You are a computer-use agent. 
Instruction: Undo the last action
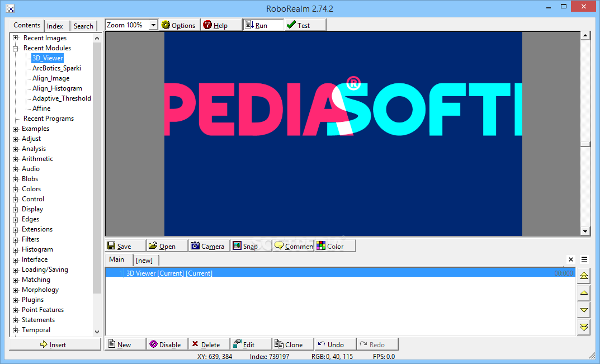coord(336,344)
